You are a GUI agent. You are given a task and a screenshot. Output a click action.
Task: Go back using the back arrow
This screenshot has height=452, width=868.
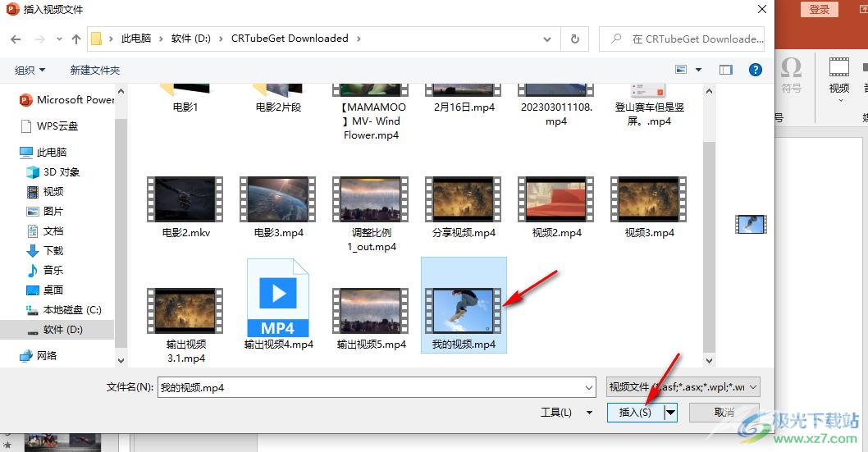(16, 39)
